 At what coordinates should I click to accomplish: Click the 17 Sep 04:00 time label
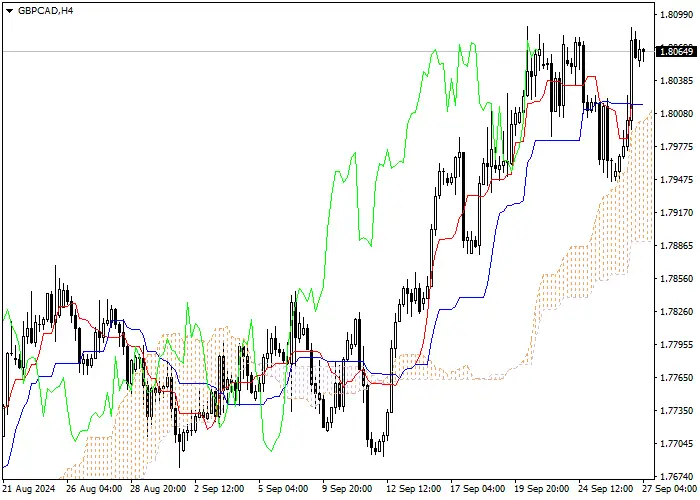478,489
